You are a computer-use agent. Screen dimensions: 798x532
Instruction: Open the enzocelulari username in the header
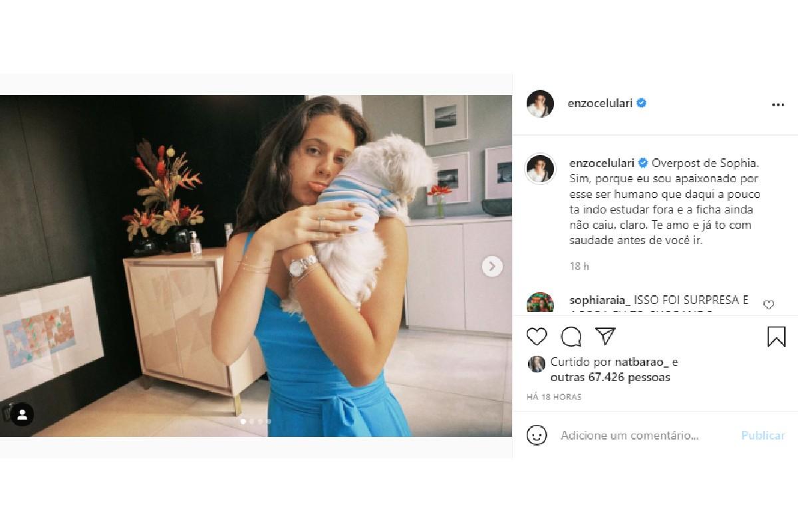coord(600,103)
